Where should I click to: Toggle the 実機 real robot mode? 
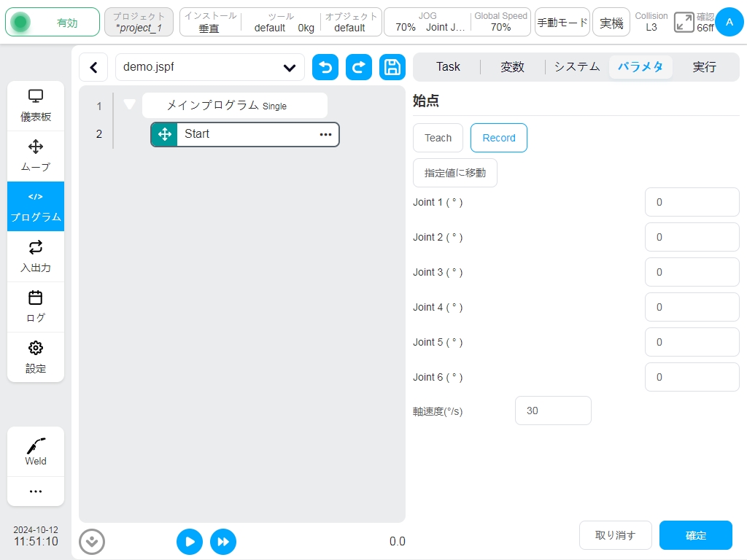pyautogui.click(x=611, y=22)
